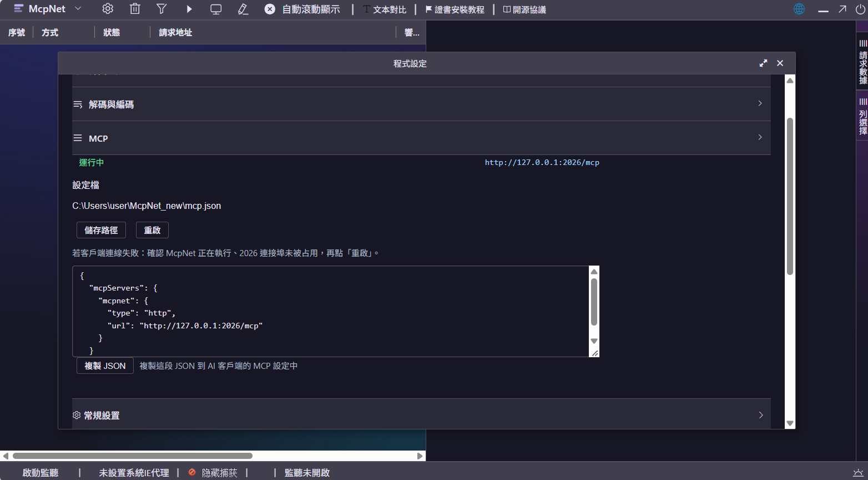Click the horizontal scrollbar under request list
868x480 pixels.
coord(133,456)
